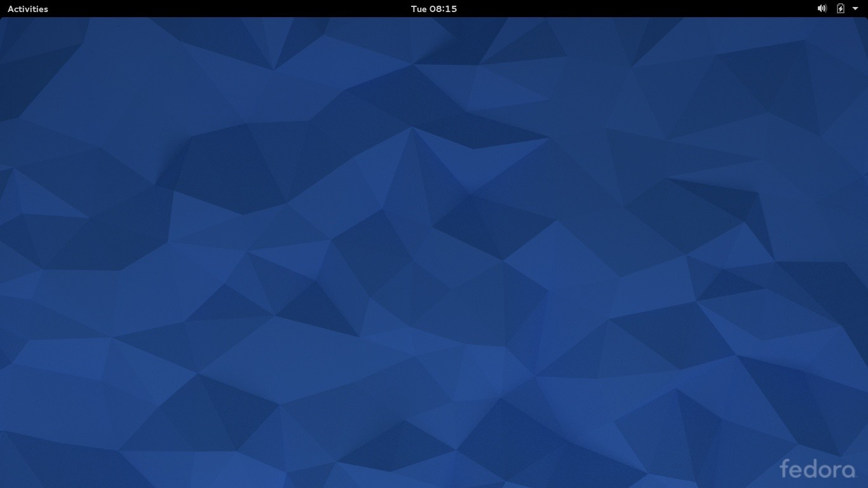Click the Fedora logo watermark
Viewport: 868px width, 488px height.
817,469
